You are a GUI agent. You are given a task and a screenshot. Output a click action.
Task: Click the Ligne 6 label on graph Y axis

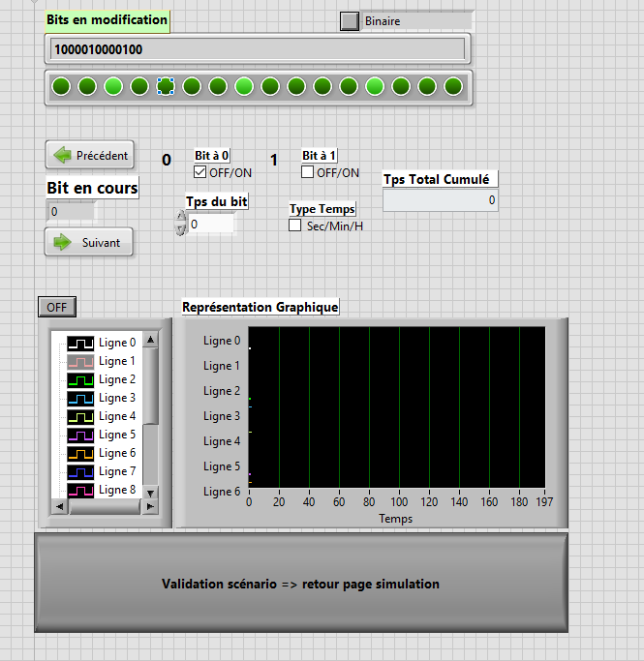222,492
